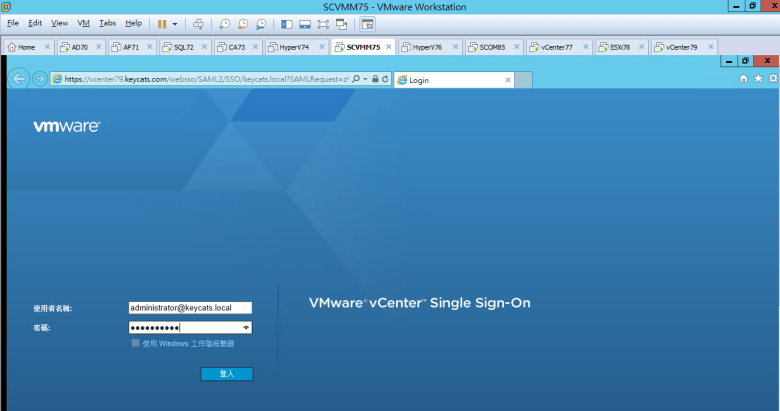Viewport: 780px width, 411px height.
Task: Click the blue login button
Action: click(226, 374)
